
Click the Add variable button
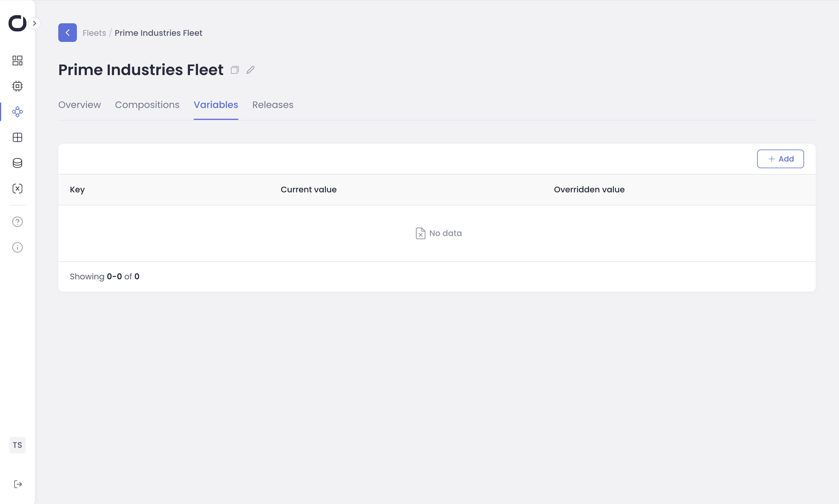tap(780, 159)
